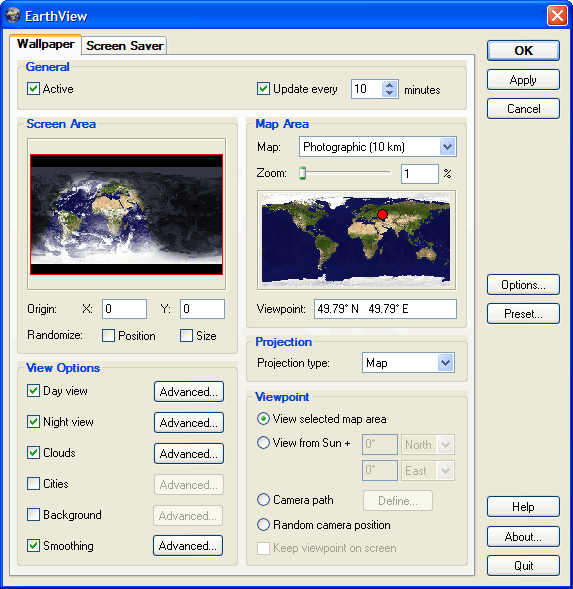Uncheck the Night view option
The width and height of the screenshot is (573, 589).
coord(33,421)
